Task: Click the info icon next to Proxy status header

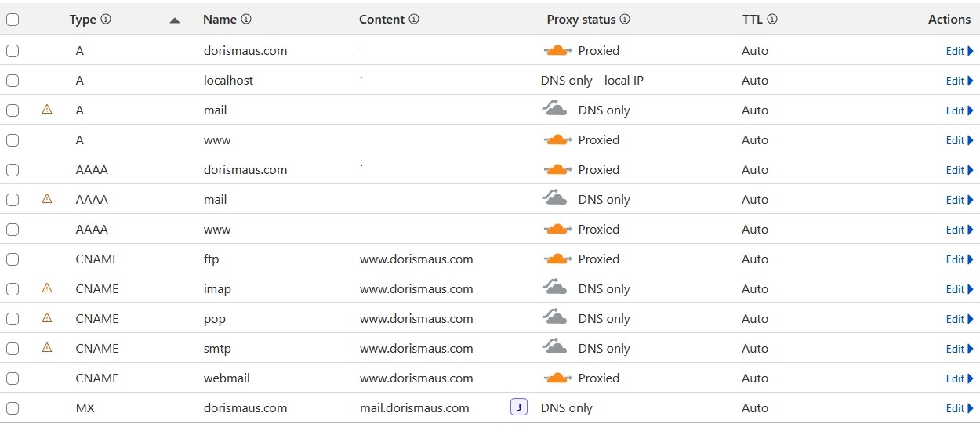Action: [625, 20]
